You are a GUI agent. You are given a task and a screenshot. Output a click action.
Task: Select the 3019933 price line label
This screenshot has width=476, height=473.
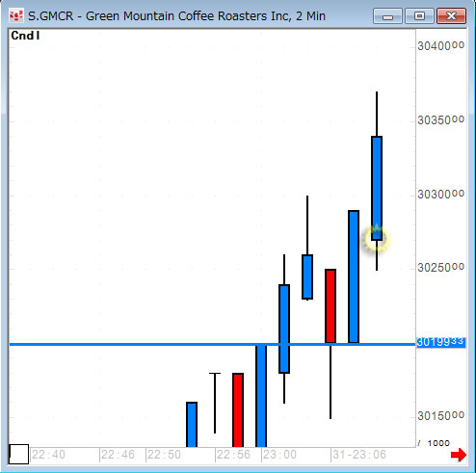coord(440,342)
